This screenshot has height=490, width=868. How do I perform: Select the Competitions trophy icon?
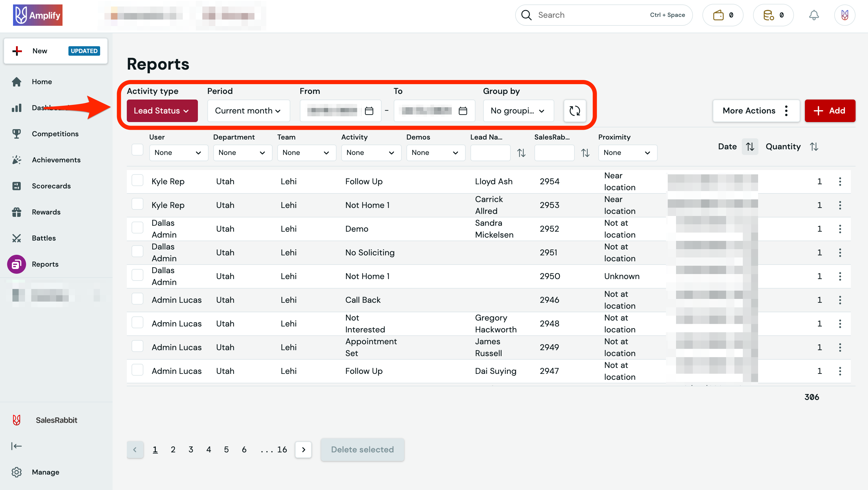click(x=17, y=133)
